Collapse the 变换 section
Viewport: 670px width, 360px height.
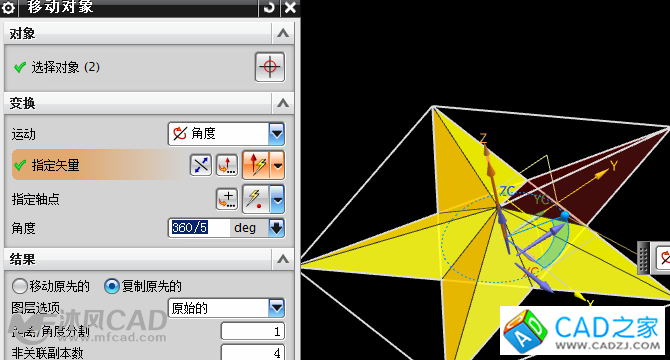click(283, 103)
